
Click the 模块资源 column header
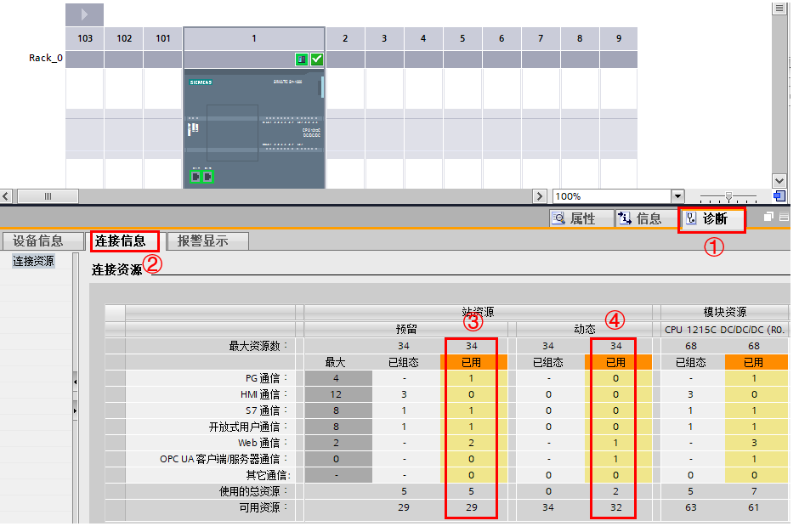point(724,312)
